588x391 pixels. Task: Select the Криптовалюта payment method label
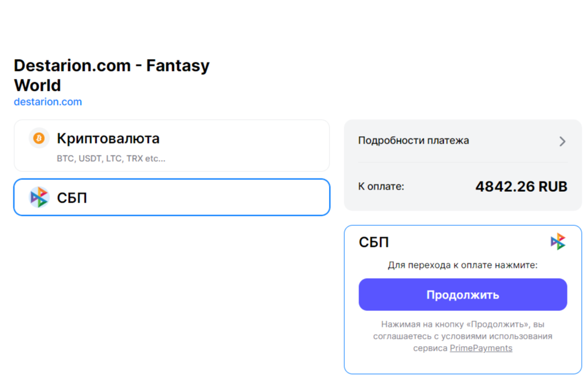(x=108, y=138)
